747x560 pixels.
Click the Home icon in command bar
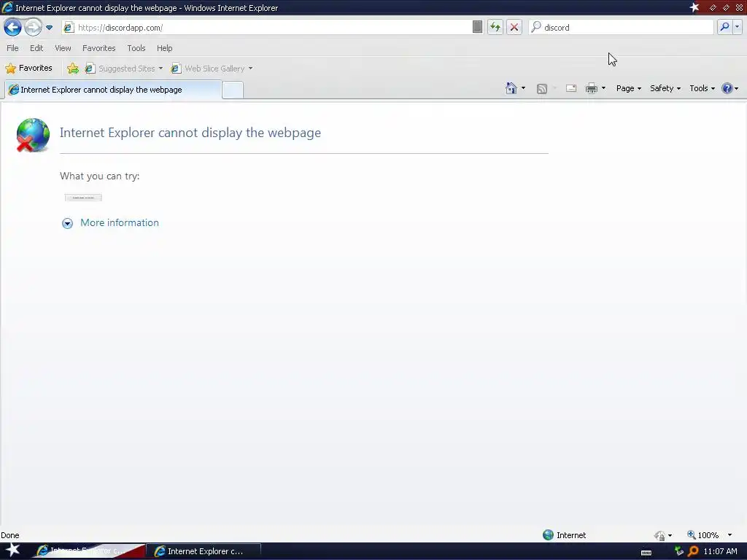(511, 88)
